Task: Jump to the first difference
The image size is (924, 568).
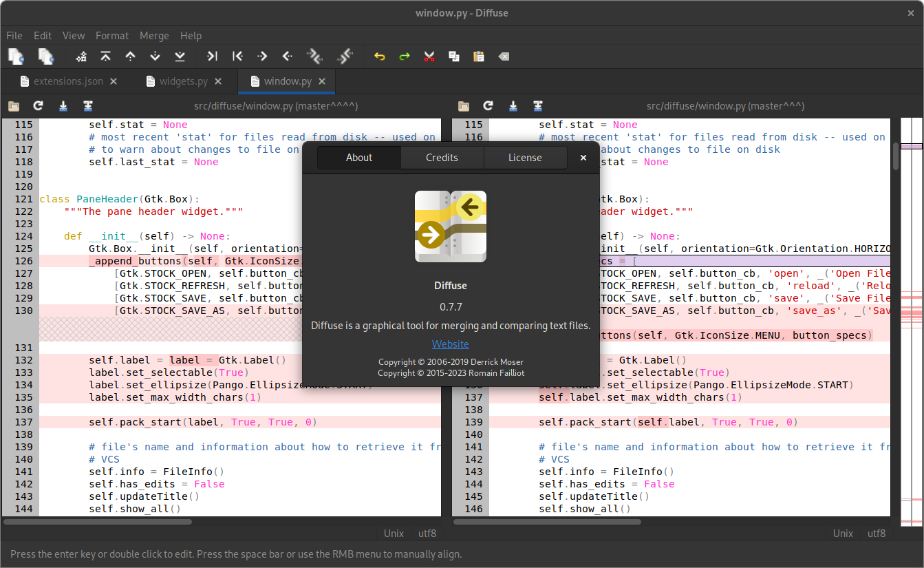Action: click(105, 56)
